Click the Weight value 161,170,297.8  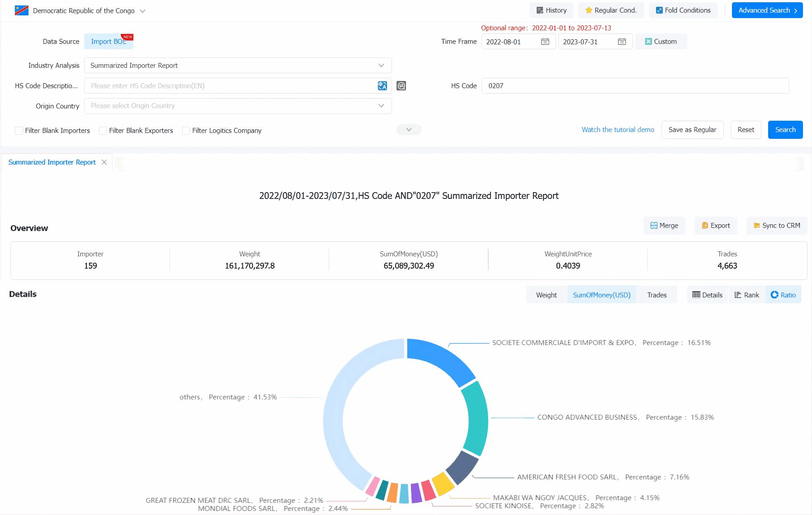click(250, 266)
